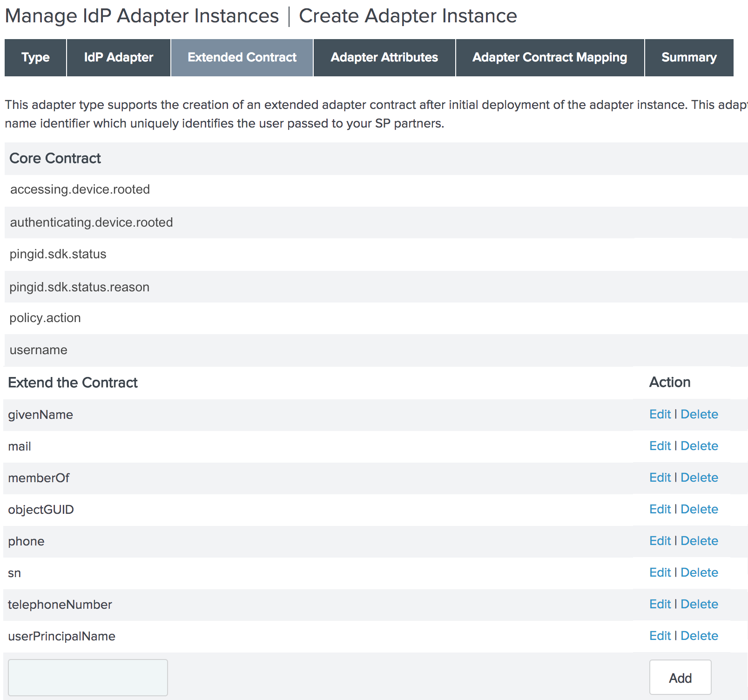Click the pingid.sdk.status.reason row
Viewport: 748px width, 700px height.
point(376,287)
